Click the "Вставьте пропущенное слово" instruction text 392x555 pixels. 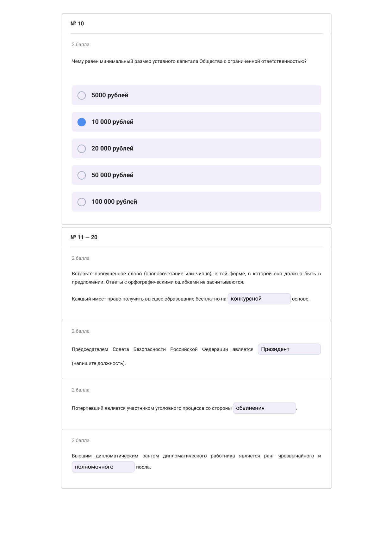click(196, 278)
